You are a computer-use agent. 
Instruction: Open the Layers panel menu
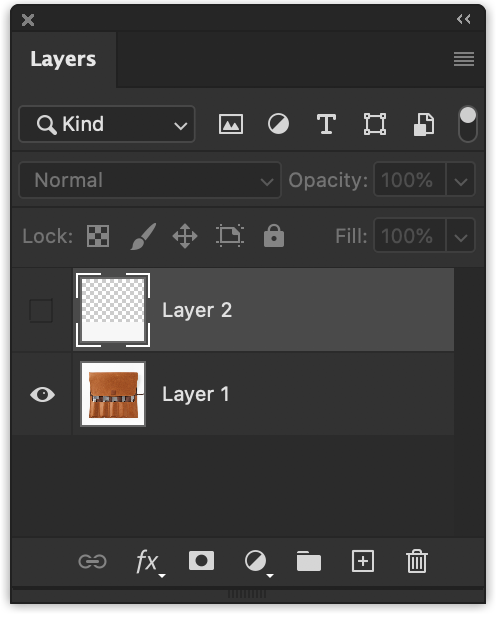point(464,59)
